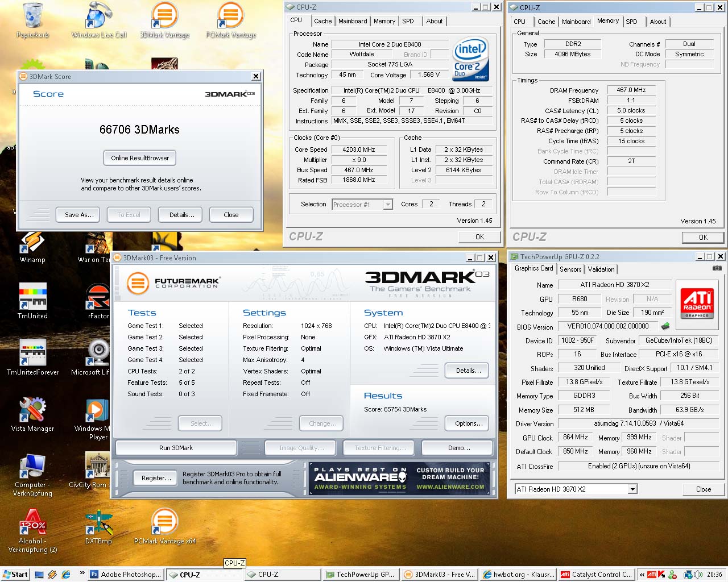Switch to CPU tab in right CPU-Z

tap(520, 22)
